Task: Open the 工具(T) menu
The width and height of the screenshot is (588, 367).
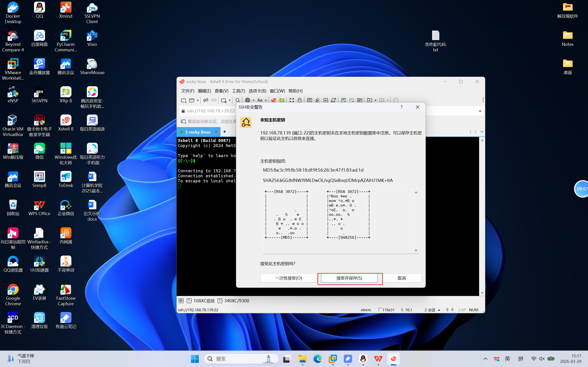Action: [x=238, y=91]
